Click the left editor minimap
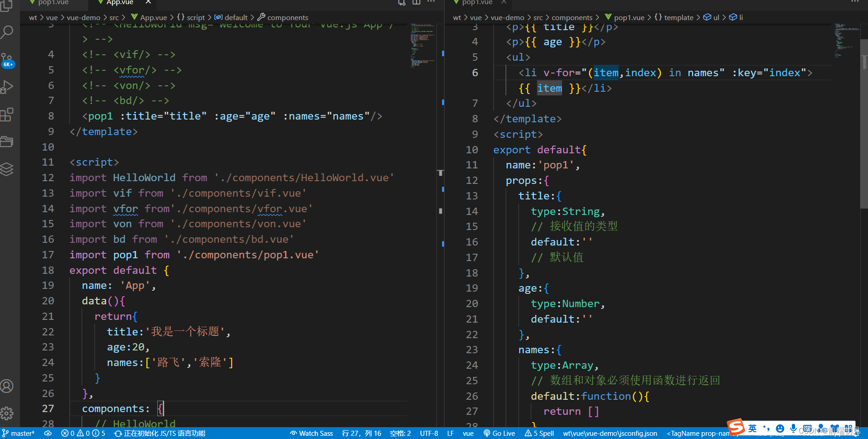 (423, 46)
